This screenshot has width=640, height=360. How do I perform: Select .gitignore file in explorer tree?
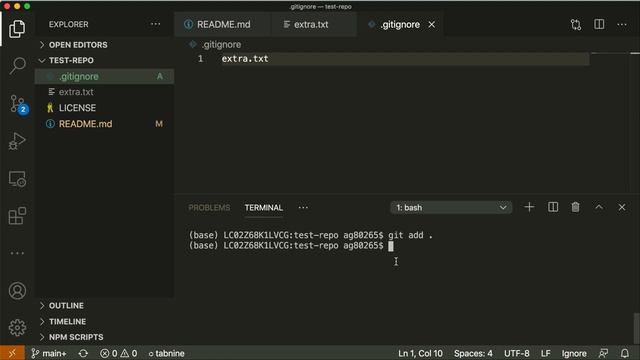(x=104, y=76)
